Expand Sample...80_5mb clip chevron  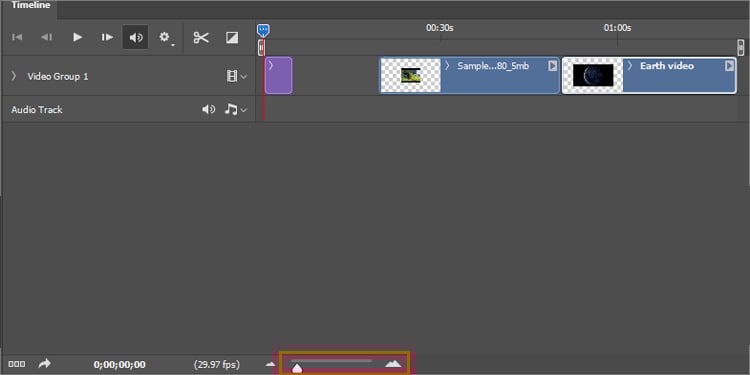(x=448, y=66)
